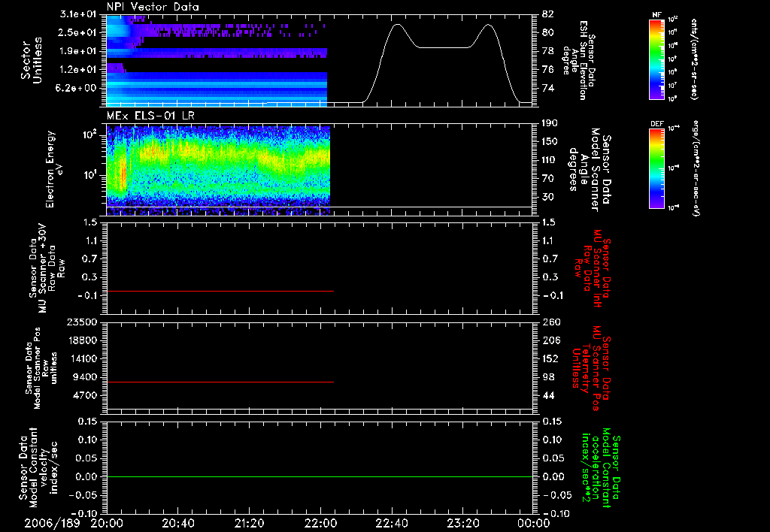The height and width of the screenshot is (532, 770).
Task: Click the '2006/189' date label
Action: click(52, 523)
